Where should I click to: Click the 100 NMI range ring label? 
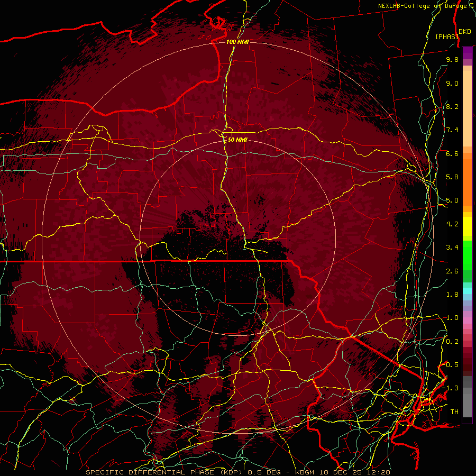pyautogui.click(x=237, y=42)
